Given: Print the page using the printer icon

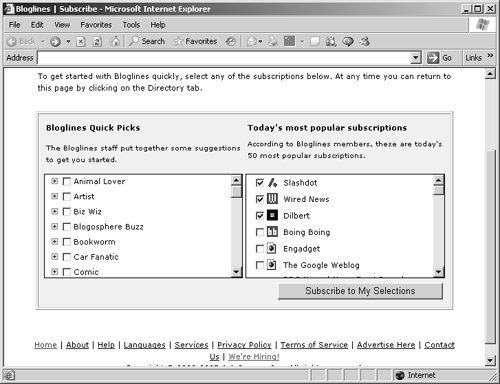Looking at the screenshot, I should click(x=273, y=42).
